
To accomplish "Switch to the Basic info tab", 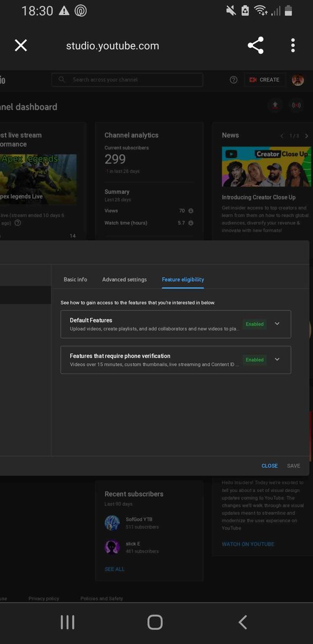I will pos(75,280).
